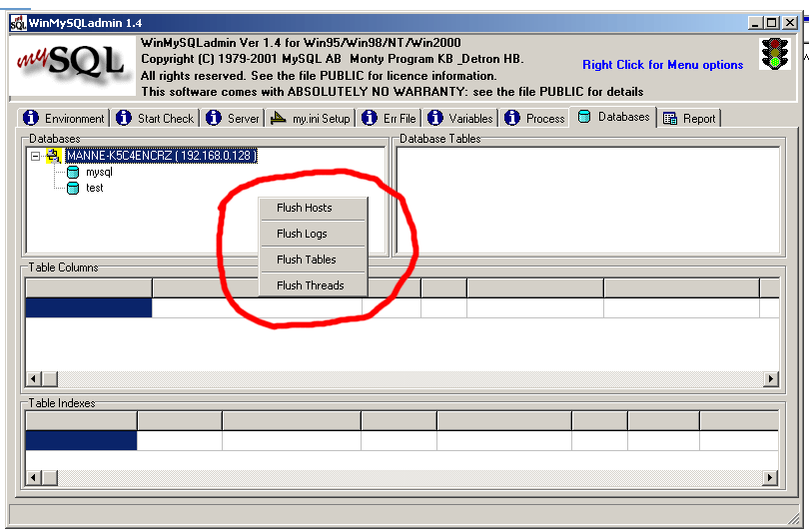Select the Databases tab
The image size is (809, 532).
(613, 117)
